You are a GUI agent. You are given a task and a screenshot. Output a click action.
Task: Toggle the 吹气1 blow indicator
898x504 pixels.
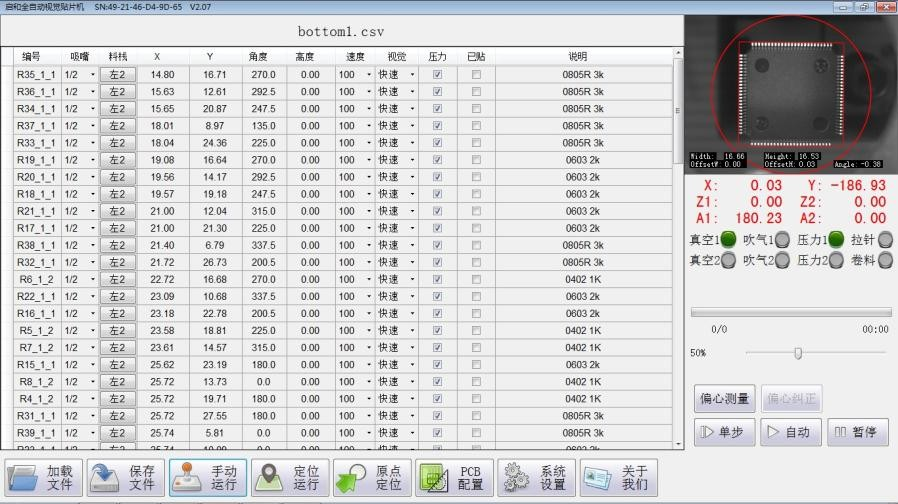(x=782, y=239)
